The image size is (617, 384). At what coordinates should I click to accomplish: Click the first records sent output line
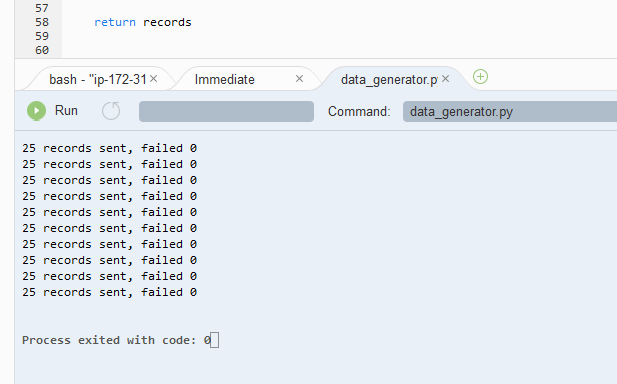point(109,148)
